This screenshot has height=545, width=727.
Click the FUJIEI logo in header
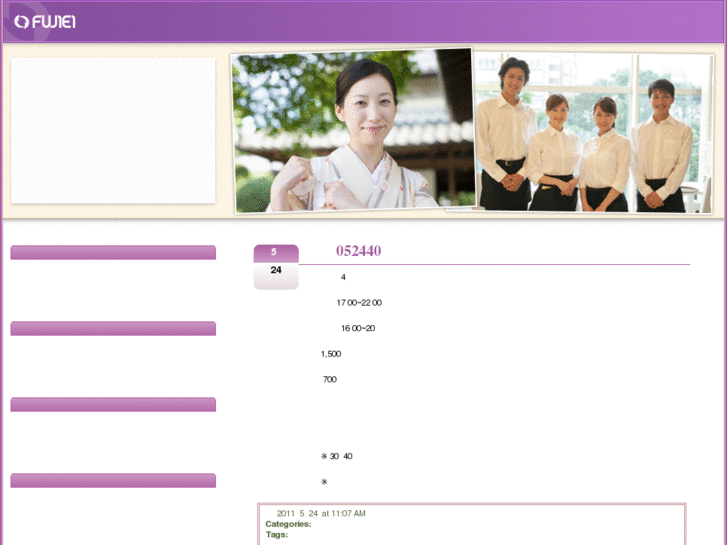tap(45, 22)
